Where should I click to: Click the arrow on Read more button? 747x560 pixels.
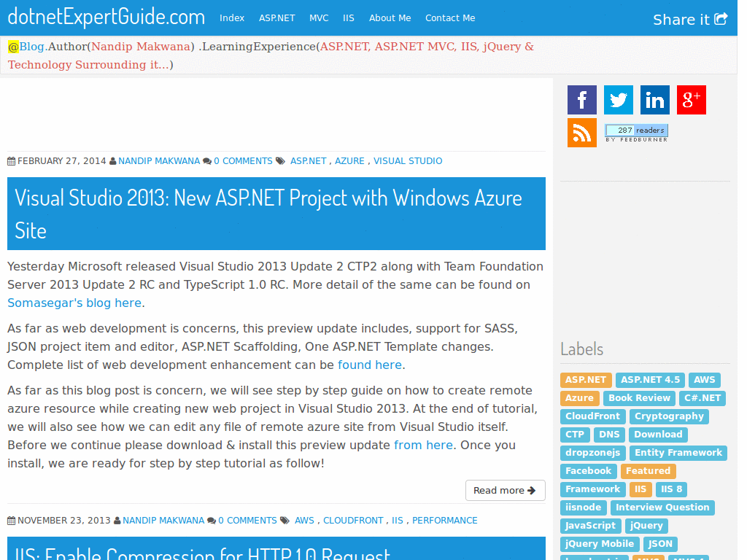click(x=532, y=491)
